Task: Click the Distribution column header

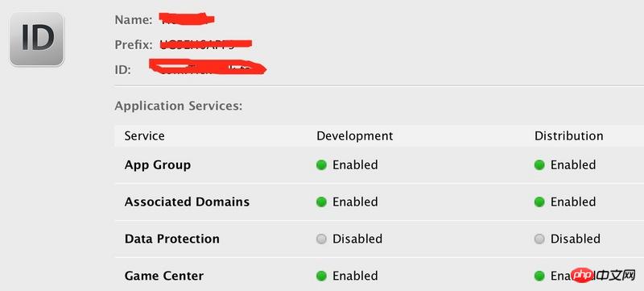Action: click(x=569, y=136)
